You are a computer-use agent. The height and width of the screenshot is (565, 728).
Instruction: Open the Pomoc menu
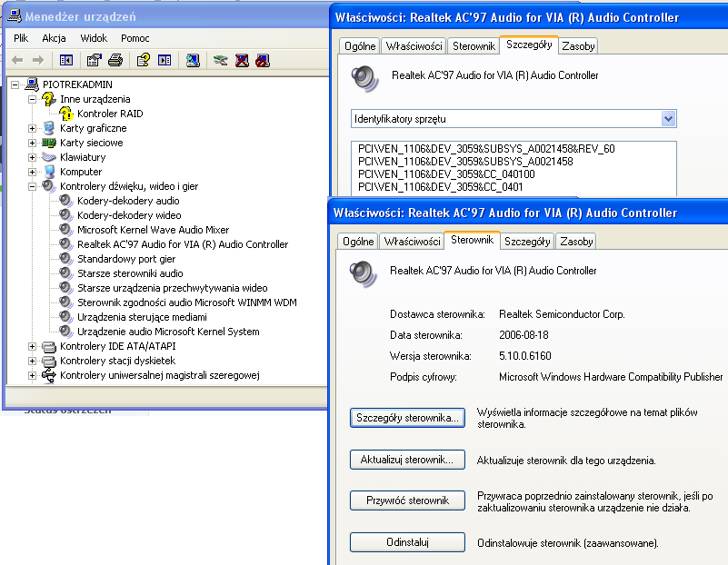click(135, 38)
